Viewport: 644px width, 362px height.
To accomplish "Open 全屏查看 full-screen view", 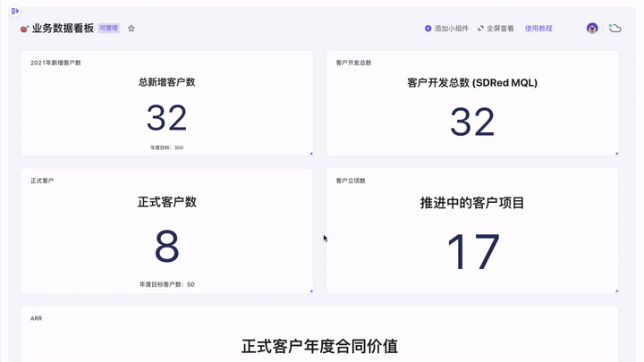I will click(501, 29).
